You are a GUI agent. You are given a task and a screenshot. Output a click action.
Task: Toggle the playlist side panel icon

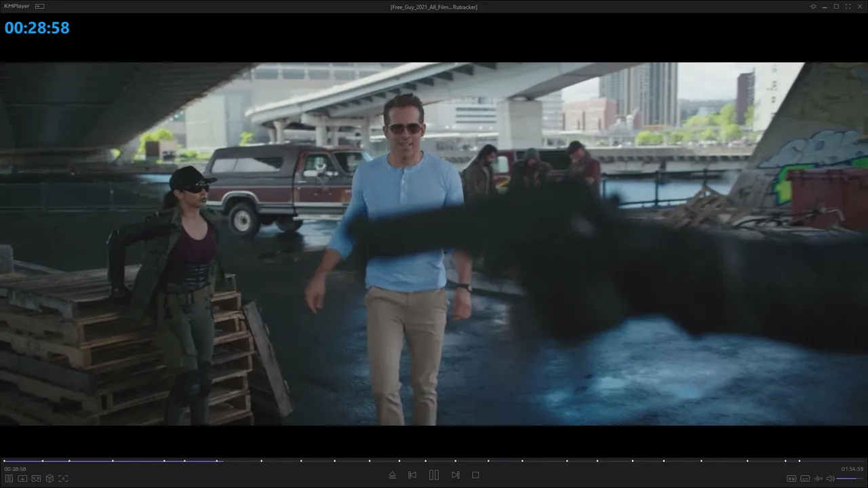(9, 479)
